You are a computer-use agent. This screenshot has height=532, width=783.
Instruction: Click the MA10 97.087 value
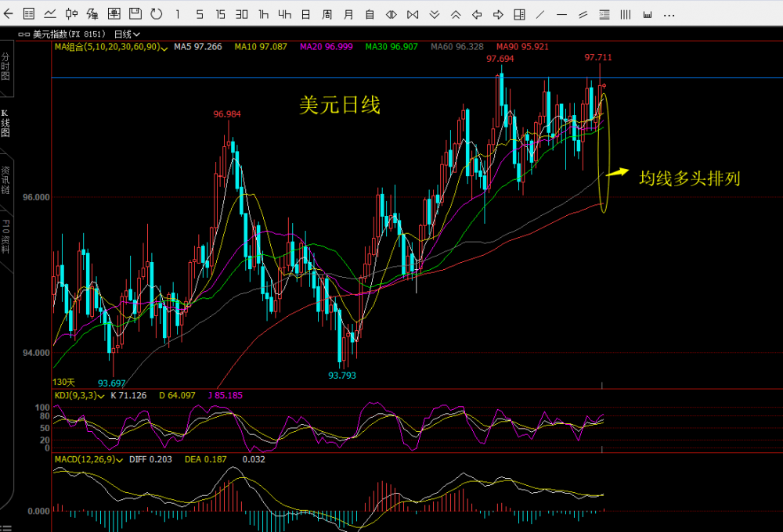261,47
